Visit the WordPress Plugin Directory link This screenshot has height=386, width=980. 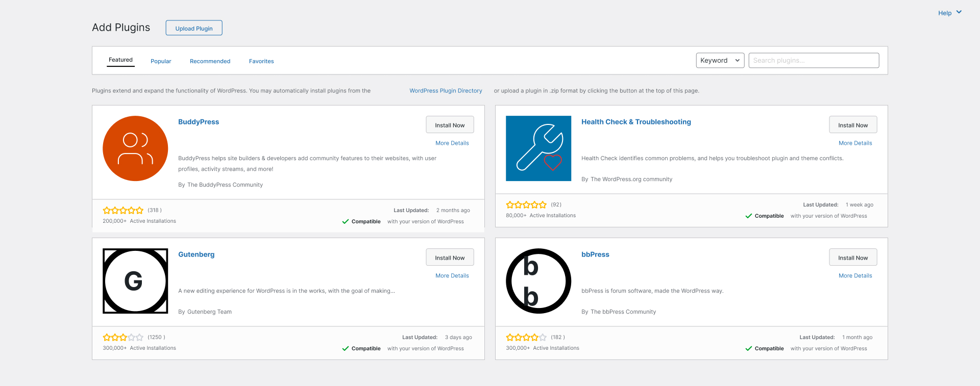coord(446,90)
